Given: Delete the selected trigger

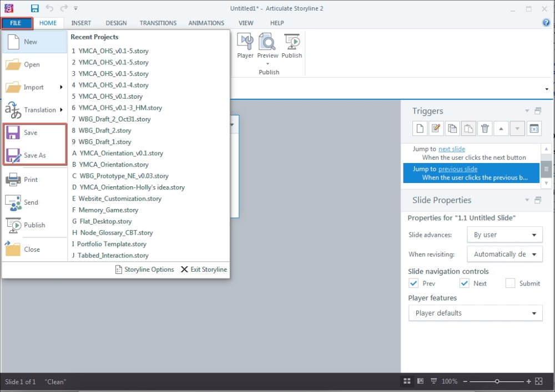Looking at the screenshot, I should [485, 128].
